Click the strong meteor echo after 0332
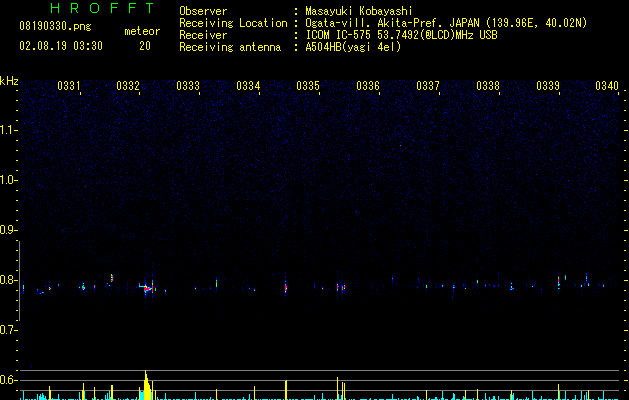Image resolution: width=629 pixels, height=400 pixels. click(147, 287)
